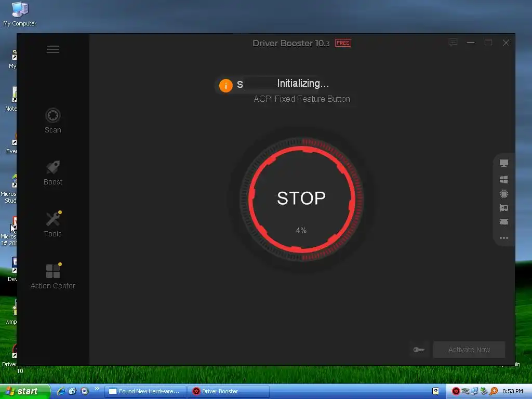This screenshot has width=532, height=399.
Task: Maximize the Driver Booster window
Action: (x=488, y=43)
